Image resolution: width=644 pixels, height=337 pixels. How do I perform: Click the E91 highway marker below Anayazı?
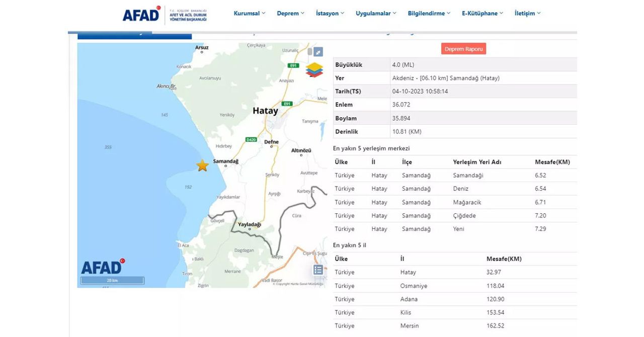tap(287, 104)
